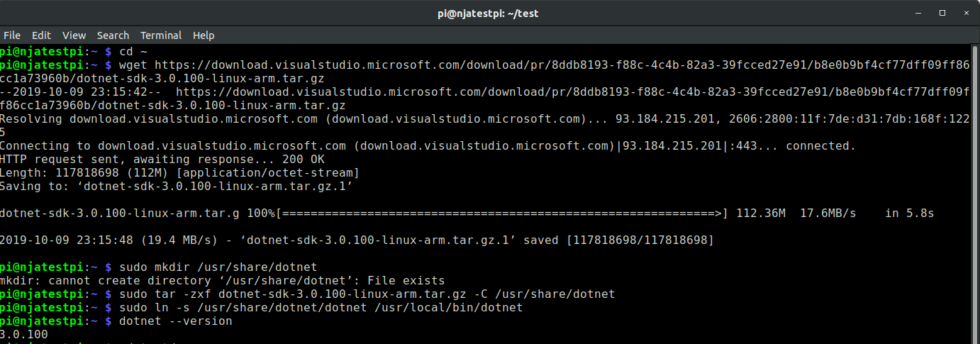Maximize the terminal window
This screenshot has height=344, width=980.
[x=942, y=13]
